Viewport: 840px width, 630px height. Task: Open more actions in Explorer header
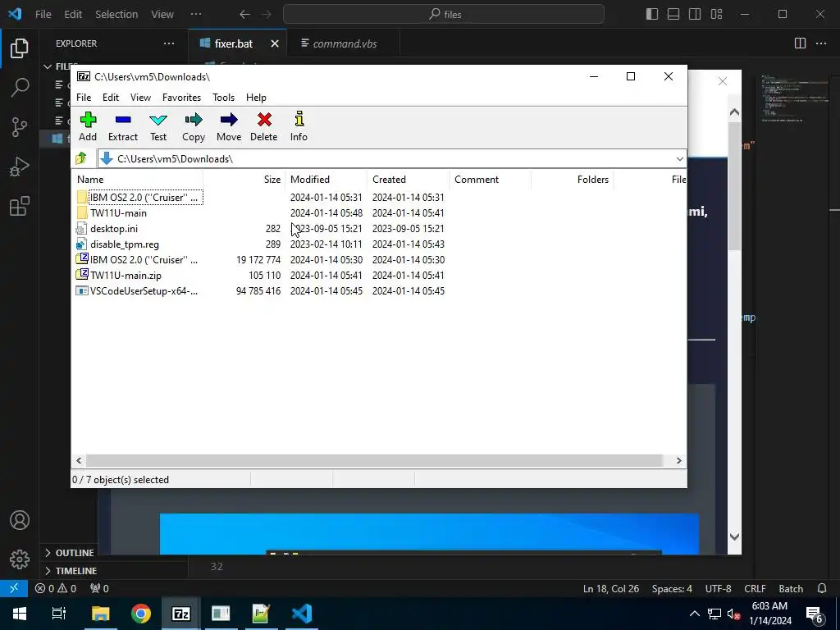coord(169,43)
